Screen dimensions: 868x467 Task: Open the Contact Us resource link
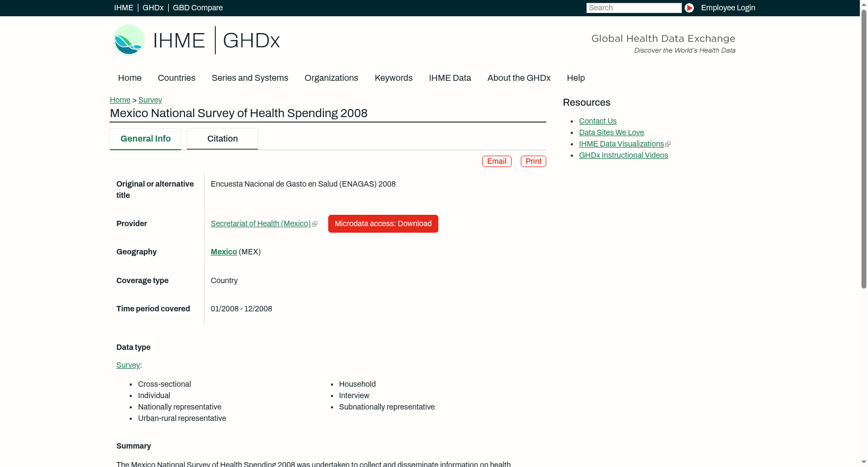[598, 121]
